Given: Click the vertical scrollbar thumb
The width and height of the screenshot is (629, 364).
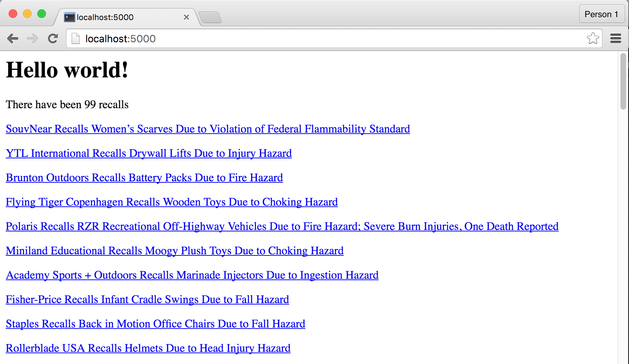Looking at the screenshot, I should click(623, 81).
